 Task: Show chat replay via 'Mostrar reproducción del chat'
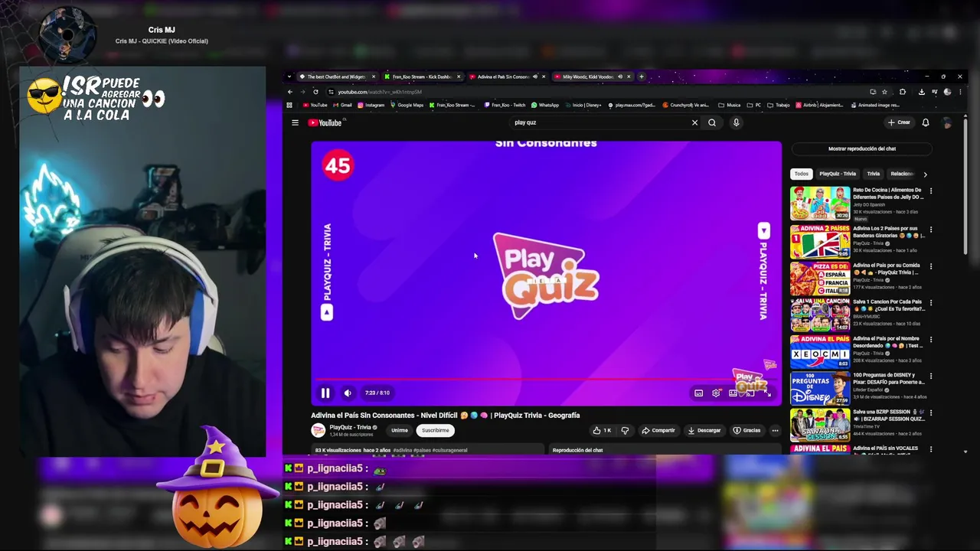(x=862, y=148)
